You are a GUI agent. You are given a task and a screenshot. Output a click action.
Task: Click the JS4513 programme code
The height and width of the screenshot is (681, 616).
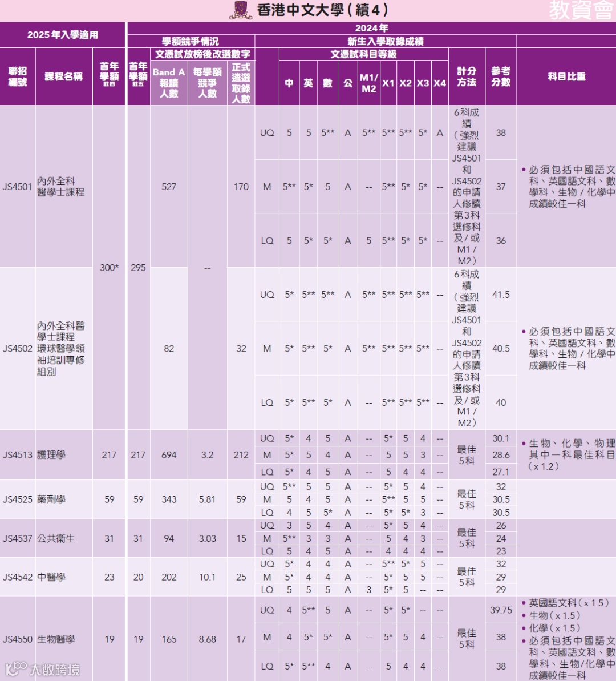17,455
